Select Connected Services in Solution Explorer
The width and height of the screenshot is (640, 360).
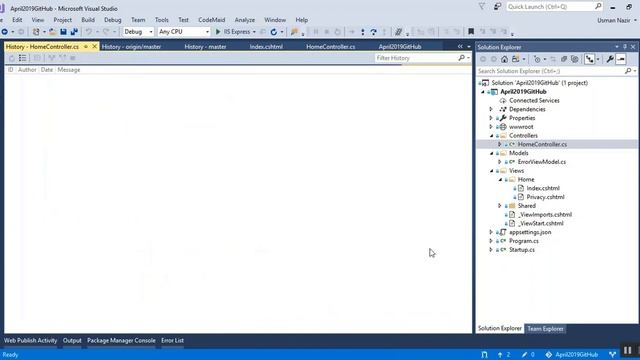tap(534, 100)
